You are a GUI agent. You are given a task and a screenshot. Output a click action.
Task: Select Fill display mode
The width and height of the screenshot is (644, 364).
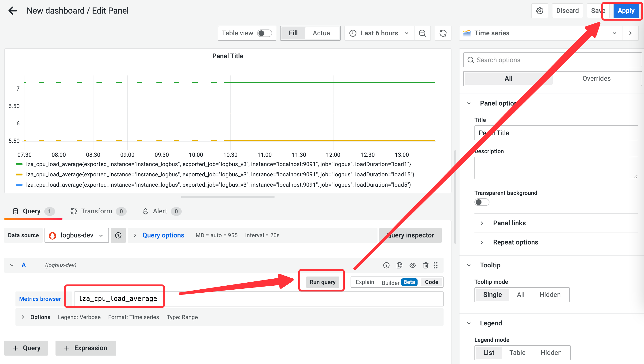[x=293, y=33]
